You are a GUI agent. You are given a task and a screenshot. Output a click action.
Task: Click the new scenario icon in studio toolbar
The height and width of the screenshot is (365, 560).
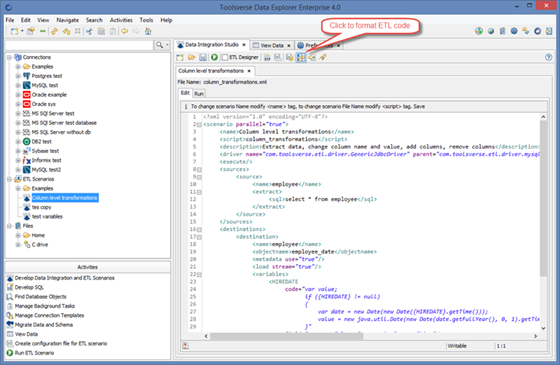point(180,57)
